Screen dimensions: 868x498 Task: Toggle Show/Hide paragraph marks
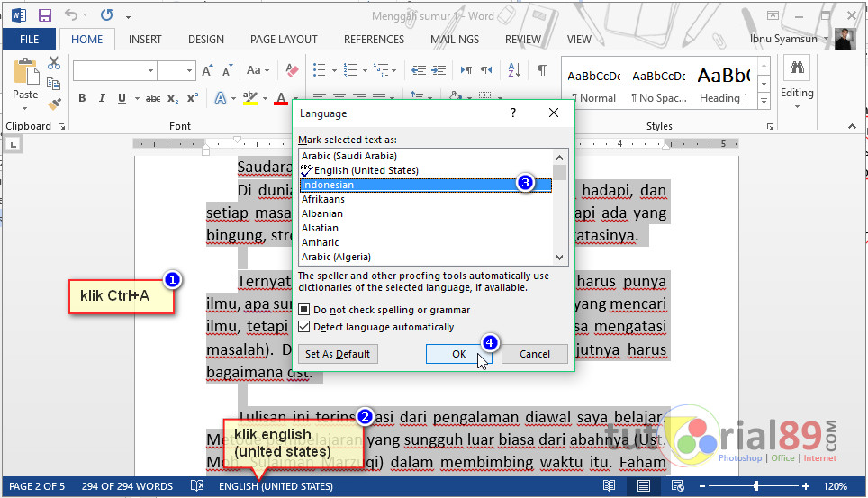click(542, 70)
